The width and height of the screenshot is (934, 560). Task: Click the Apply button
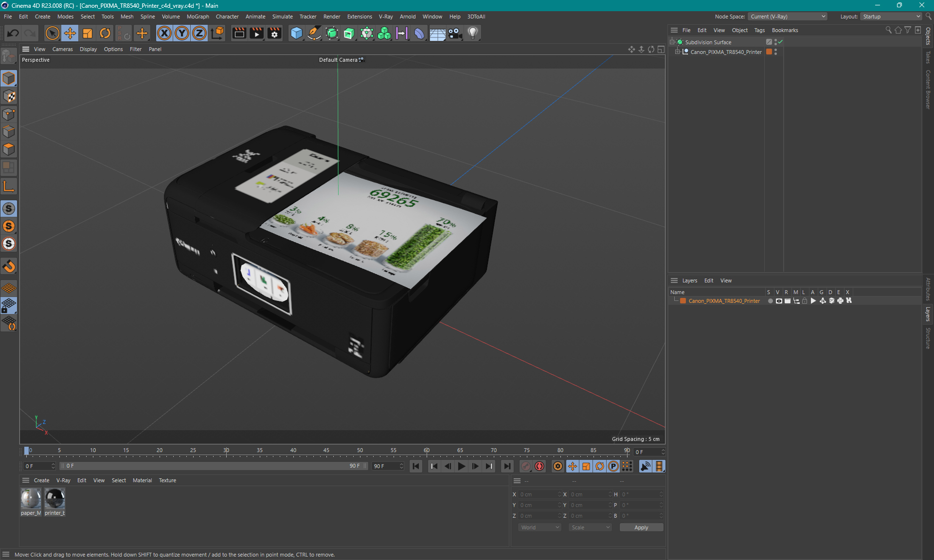(641, 527)
